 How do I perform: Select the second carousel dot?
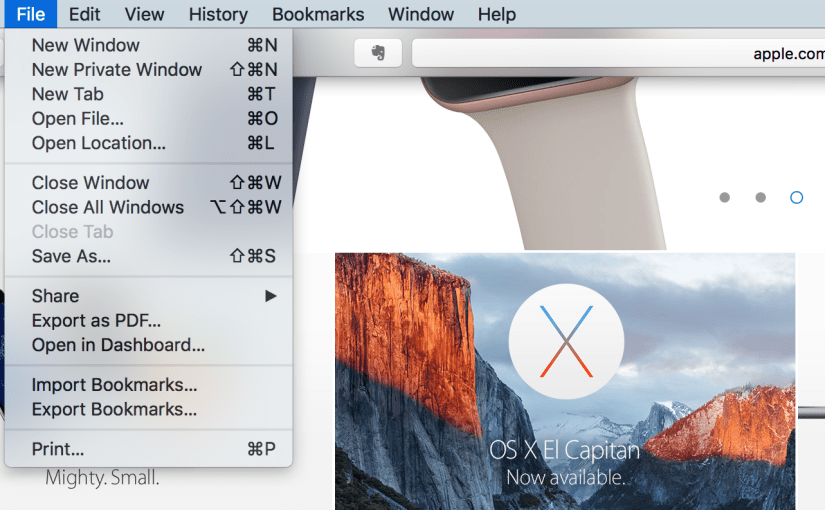tap(760, 197)
